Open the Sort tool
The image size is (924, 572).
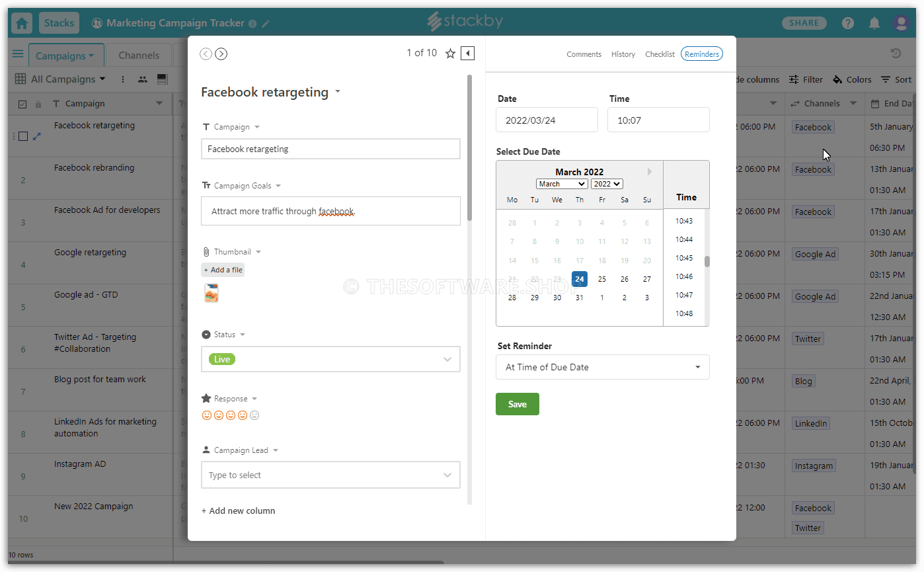point(896,79)
